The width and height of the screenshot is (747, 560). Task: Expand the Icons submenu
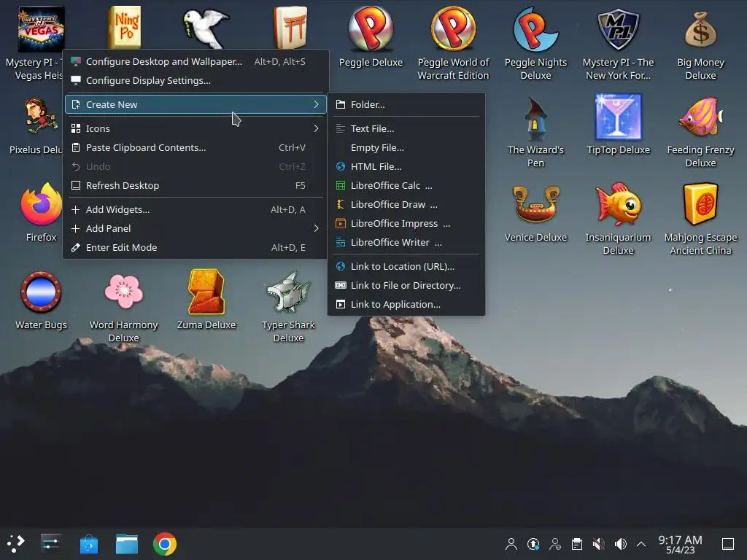tap(196, 128)
